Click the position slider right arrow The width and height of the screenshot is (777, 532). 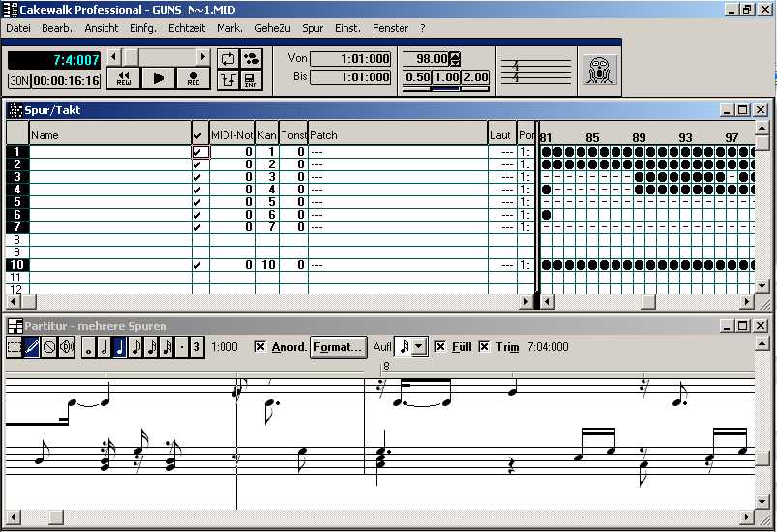[202, 57]
